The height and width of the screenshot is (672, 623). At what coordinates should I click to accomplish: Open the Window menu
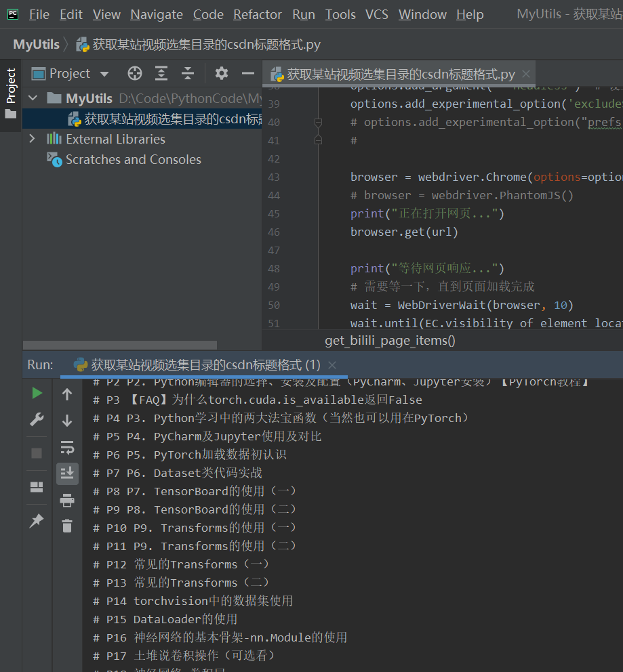tap(422, 15)
